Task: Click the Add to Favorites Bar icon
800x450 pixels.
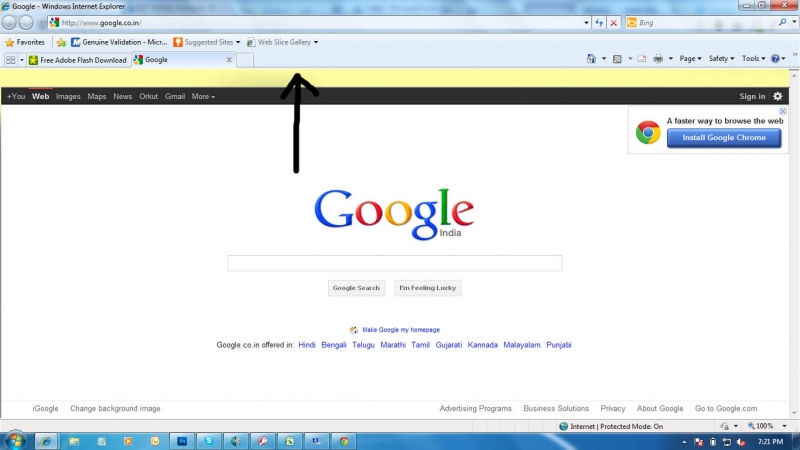Action: coord(61,43)
